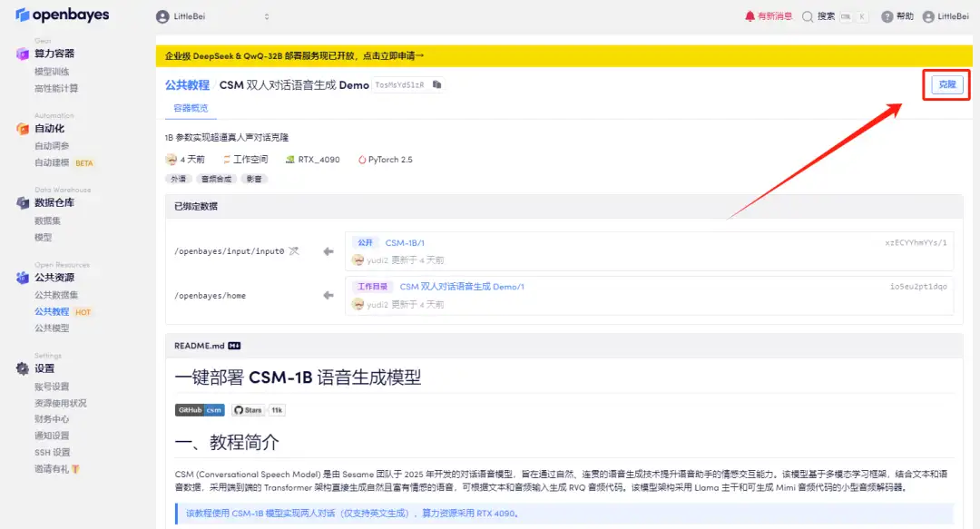
Task: Open 财务中心 in the sidebar
Action: coord(52,419)
